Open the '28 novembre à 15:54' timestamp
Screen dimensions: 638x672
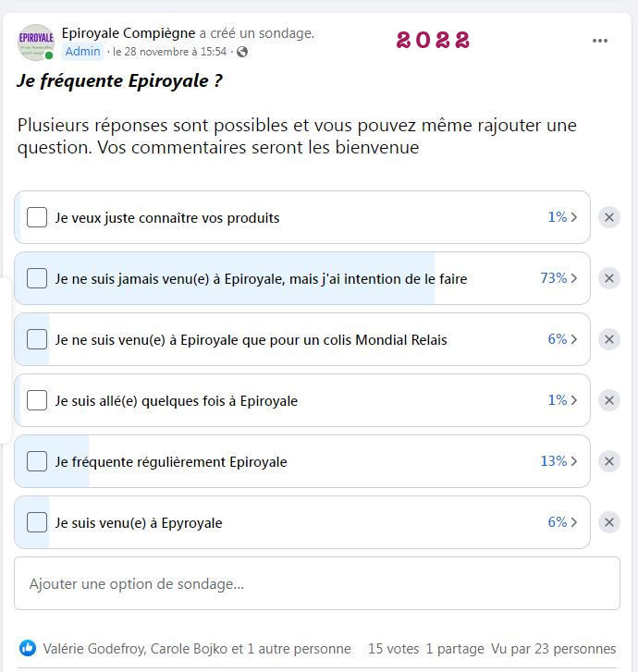click(x=170, y=52)
